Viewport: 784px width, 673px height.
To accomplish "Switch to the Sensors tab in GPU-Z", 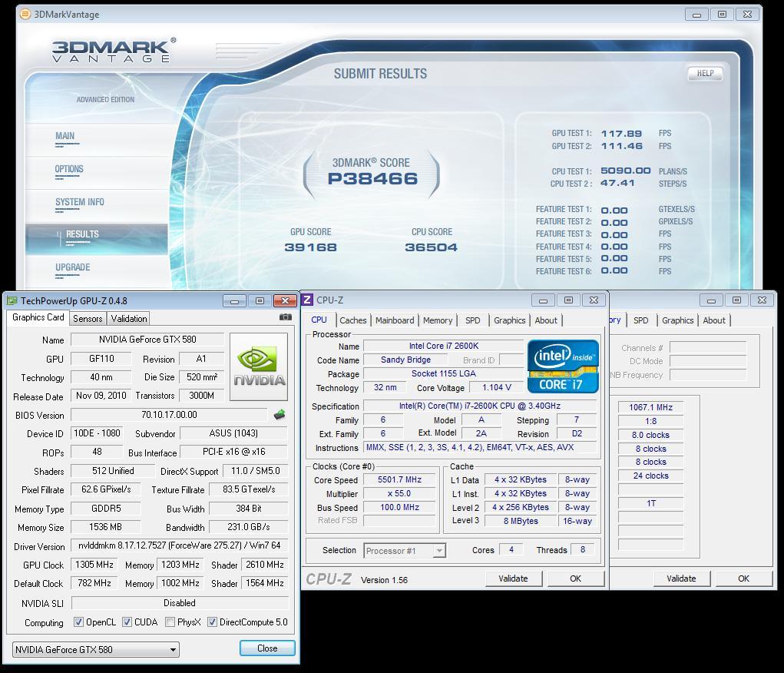I will click(x=88, y=319).
